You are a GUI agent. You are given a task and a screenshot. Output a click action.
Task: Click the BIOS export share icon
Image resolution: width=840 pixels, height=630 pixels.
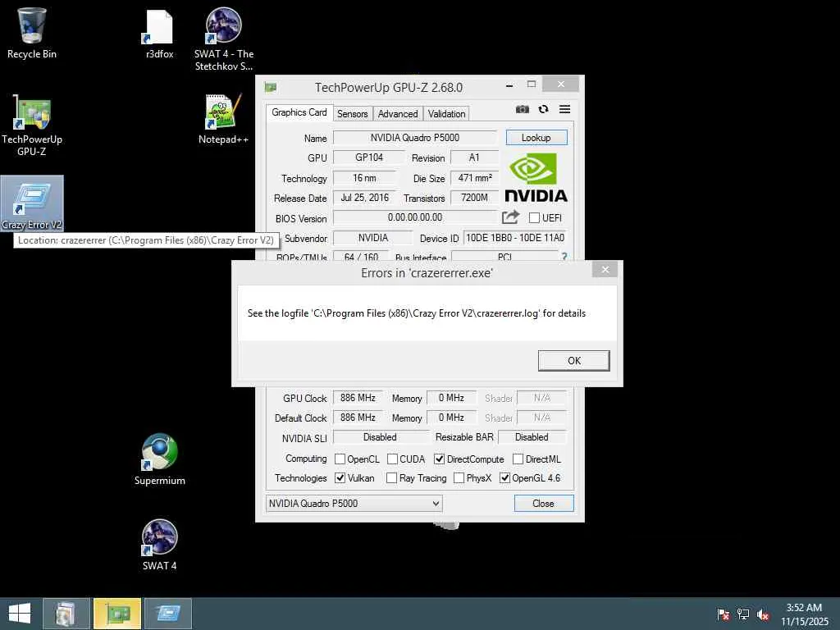(x=510, y=217)
